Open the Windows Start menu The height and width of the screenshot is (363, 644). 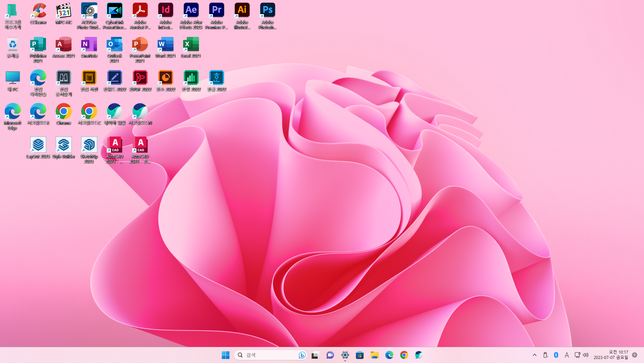pyautogui.click(x=225, y=355)
